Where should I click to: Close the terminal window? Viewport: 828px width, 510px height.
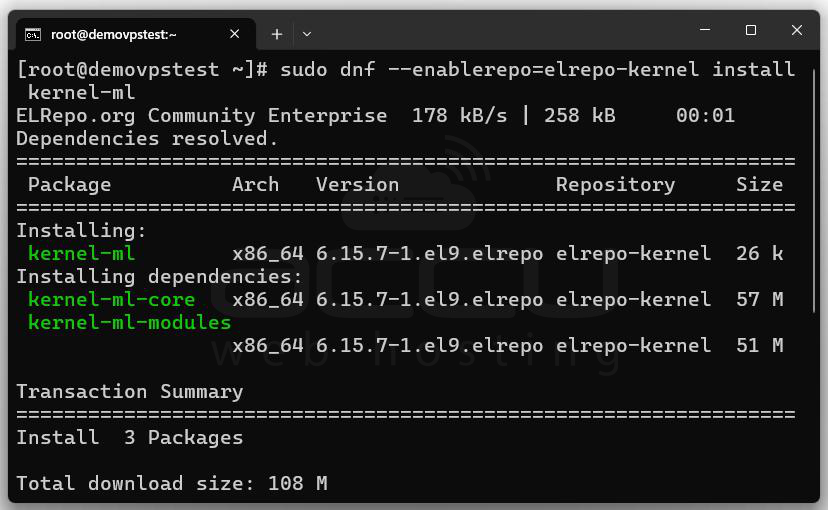797,31
